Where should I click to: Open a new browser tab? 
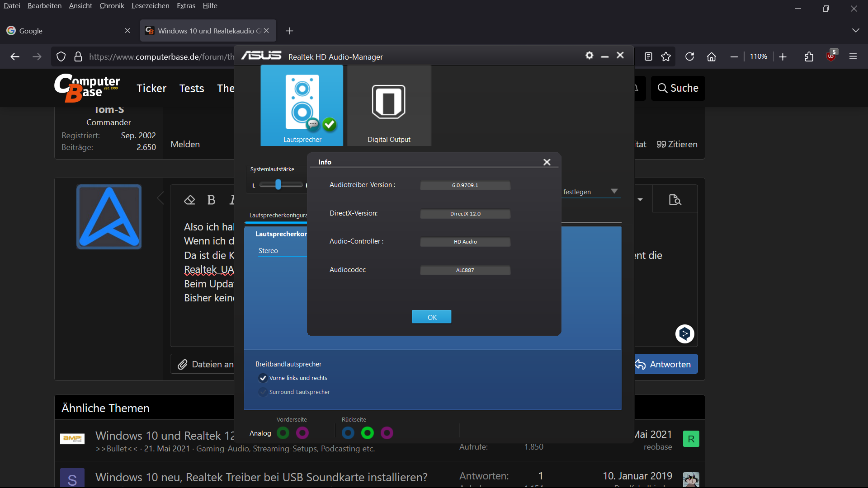(290, 31)
